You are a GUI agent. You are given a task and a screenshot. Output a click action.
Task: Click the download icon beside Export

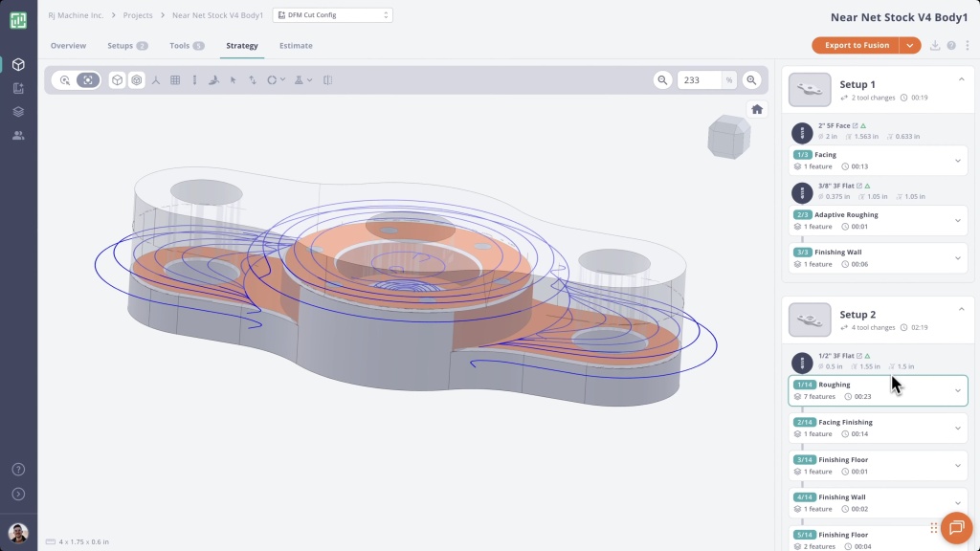pyautogui.click(x=935, y=45)
